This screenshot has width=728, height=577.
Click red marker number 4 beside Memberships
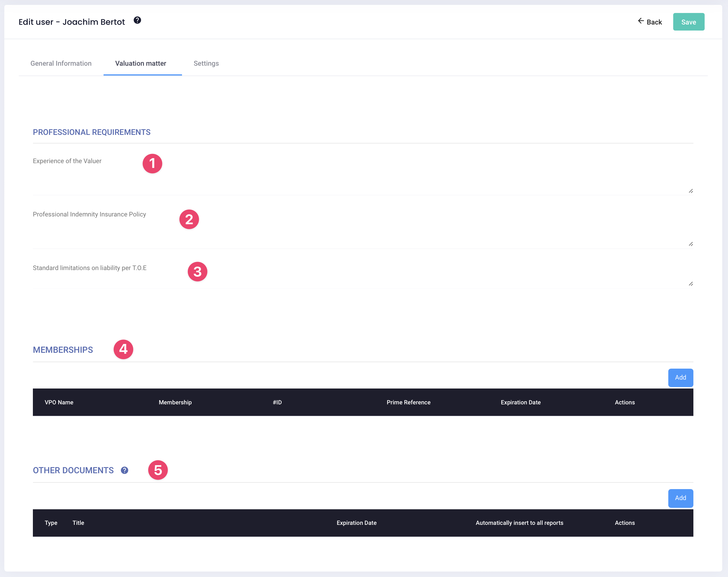point(123,349)
